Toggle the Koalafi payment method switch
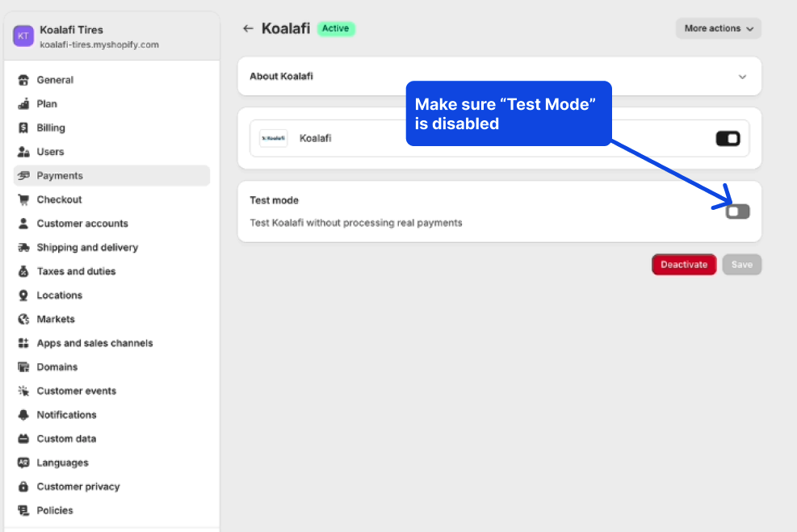 click(x=728, y=138)
